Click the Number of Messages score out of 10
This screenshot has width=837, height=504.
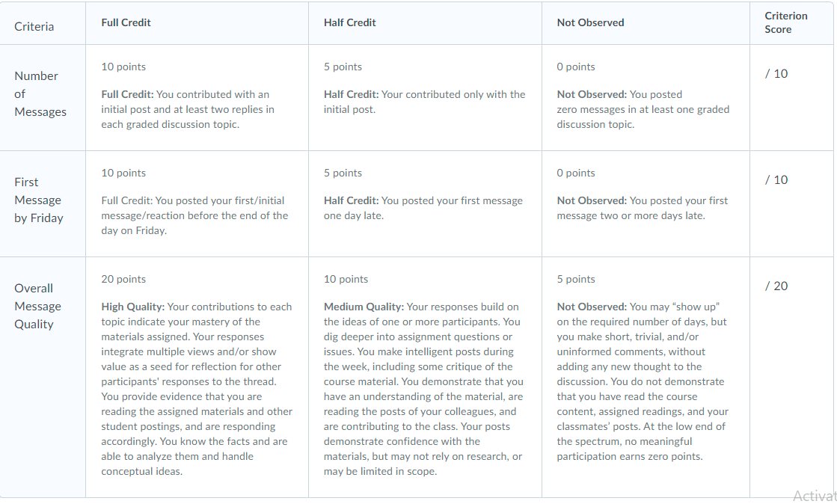[x=776, y=74]
